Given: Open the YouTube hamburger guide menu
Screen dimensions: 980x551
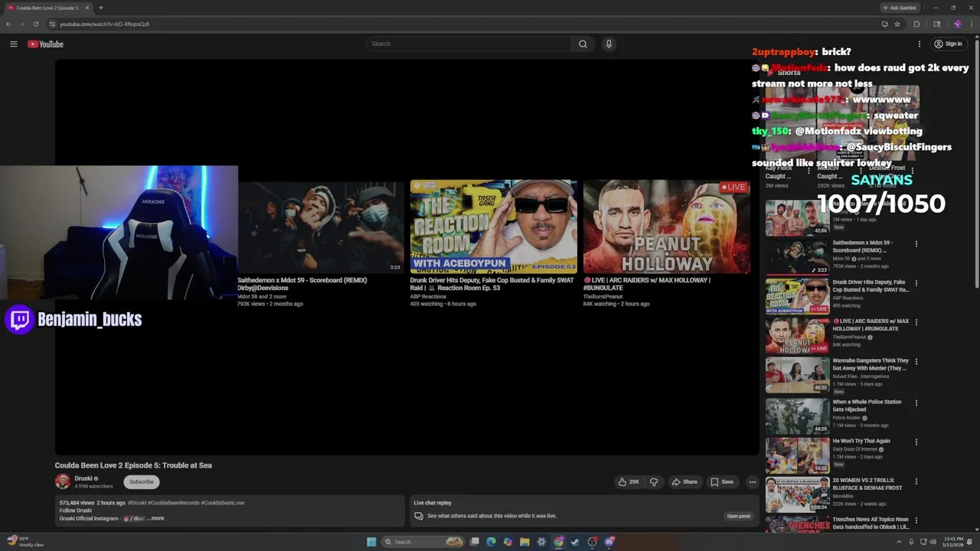Looking at the screenshot, I should (13, 44).
